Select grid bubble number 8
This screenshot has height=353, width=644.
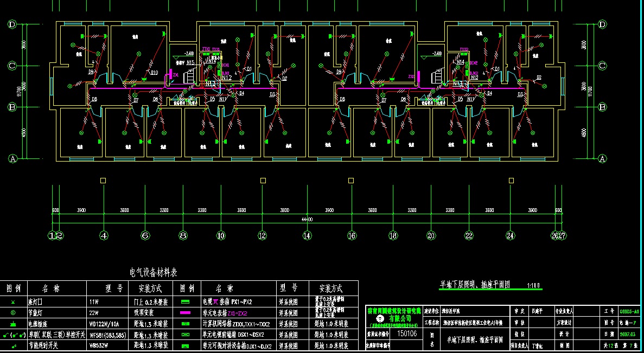pos(183,236)
